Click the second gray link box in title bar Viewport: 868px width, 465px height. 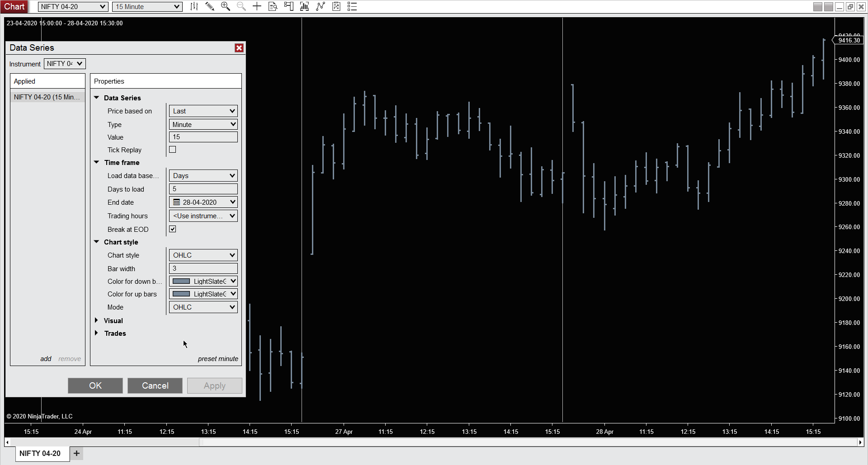(x=829, y=7)
